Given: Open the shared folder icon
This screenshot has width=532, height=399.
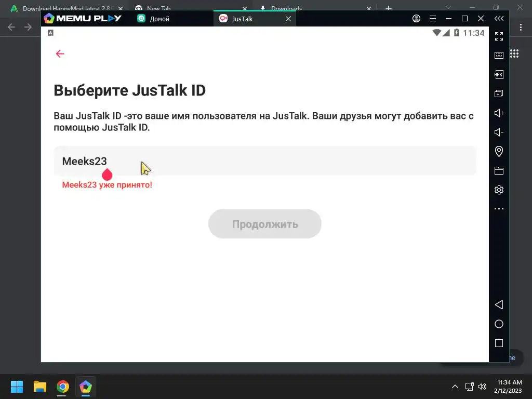Looking at the screenshot, I should pyautogui.click(x=499, y=170).
